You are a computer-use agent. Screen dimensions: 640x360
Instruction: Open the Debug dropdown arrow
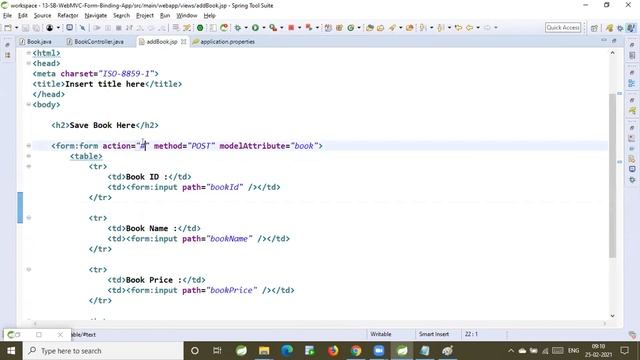(x=246, y=28)
